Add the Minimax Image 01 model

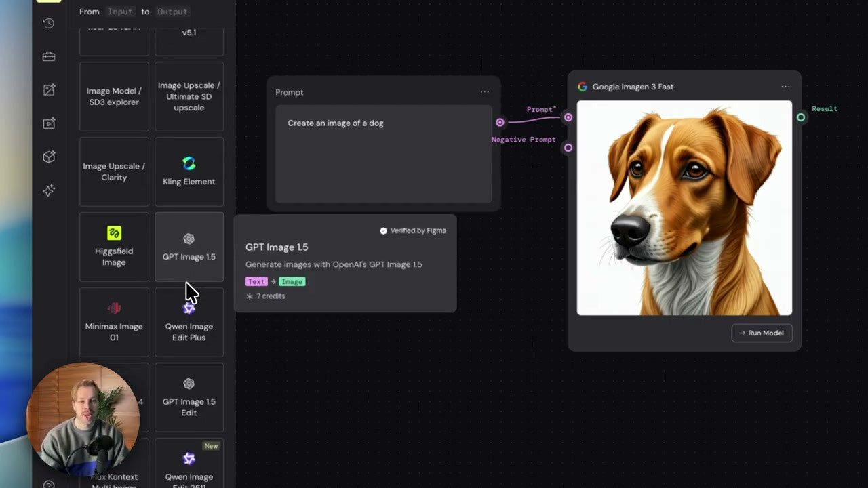click(x=114, y=322)
